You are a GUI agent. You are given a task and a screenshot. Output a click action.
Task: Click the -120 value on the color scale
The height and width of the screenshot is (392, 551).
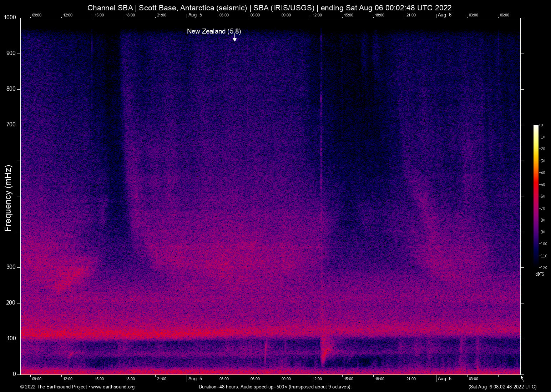pyautogui.click(x=543, y=268)
